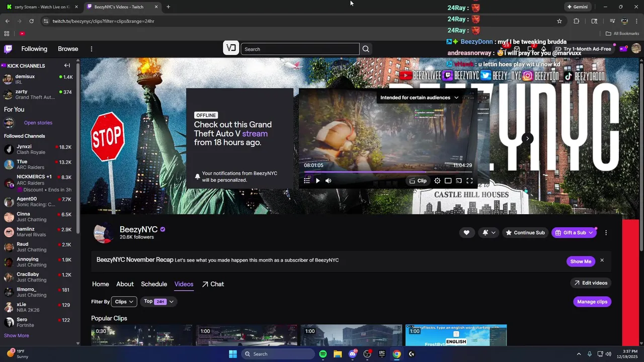644x362 pixels.
Task: Open the ENGLISH word game clip thumbnail
Action: [456, 335]
